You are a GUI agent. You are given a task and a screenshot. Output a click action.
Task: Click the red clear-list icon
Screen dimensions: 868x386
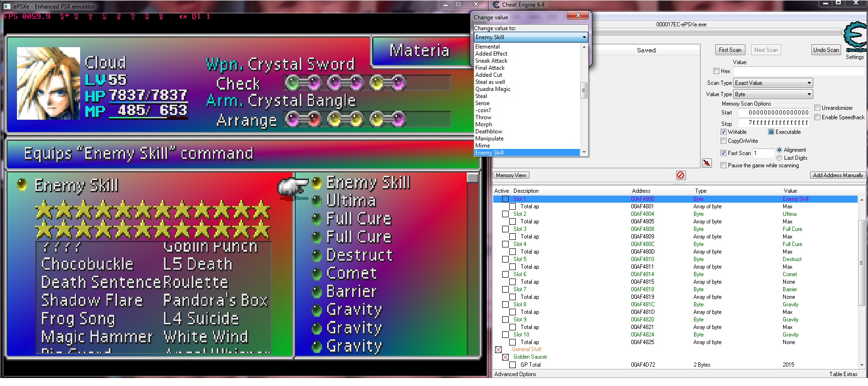(x=681, y=175)
